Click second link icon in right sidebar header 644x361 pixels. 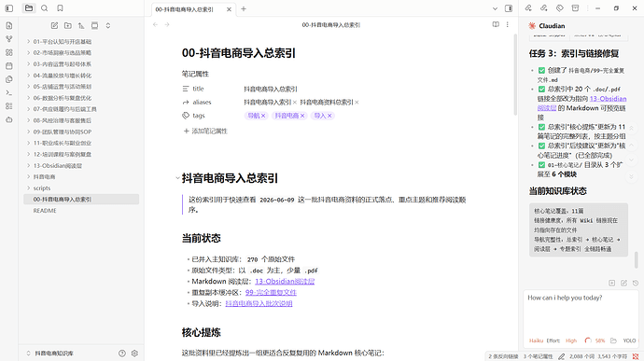pos(544,8)
